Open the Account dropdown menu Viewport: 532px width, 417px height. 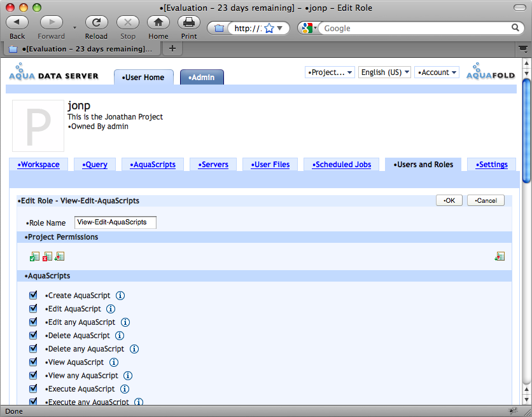pos(437,72)
